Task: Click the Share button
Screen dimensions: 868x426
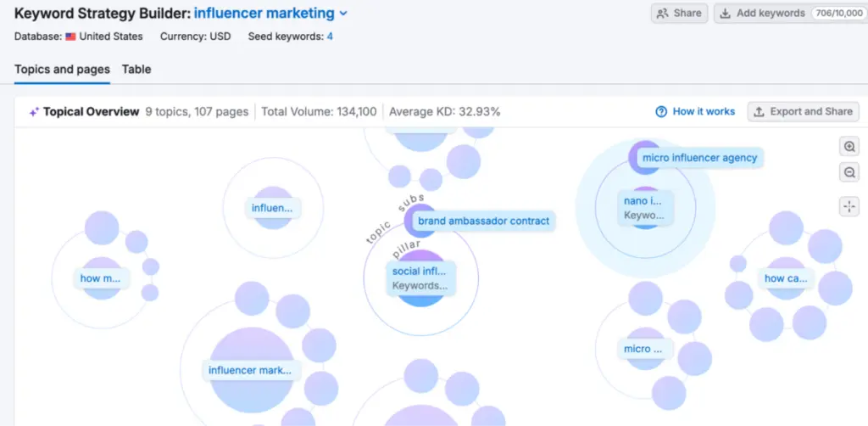Action: pos(679,14)
